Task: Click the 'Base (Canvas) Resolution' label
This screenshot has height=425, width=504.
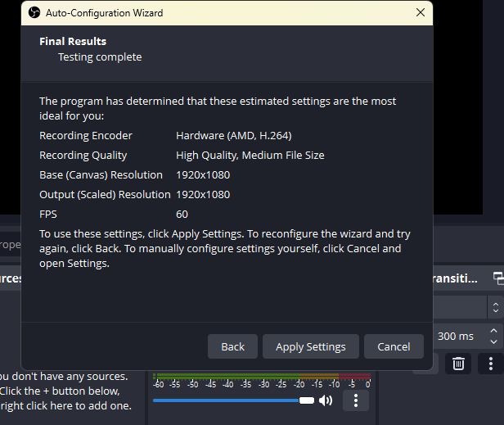Action: pos(101,175)
